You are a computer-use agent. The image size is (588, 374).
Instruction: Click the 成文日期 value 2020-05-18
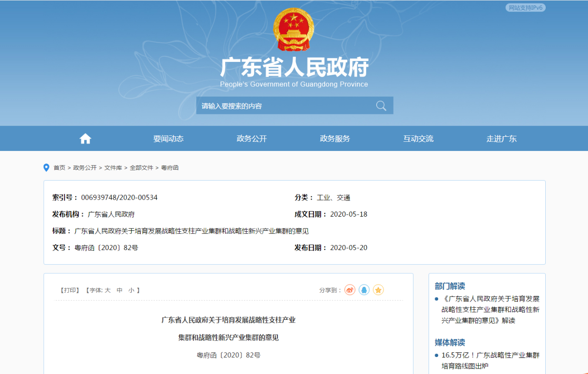click(x=349, y=214)
